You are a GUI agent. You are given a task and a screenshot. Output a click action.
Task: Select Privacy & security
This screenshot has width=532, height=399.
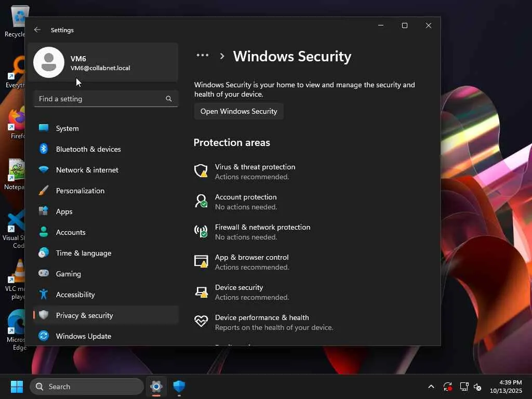tap(106, 315)
